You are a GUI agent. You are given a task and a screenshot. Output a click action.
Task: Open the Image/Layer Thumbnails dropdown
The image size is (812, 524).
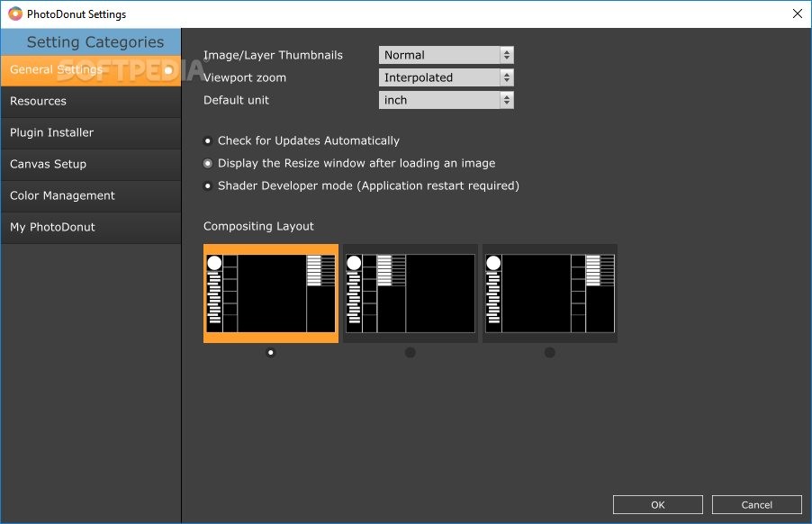click(446, 55)
